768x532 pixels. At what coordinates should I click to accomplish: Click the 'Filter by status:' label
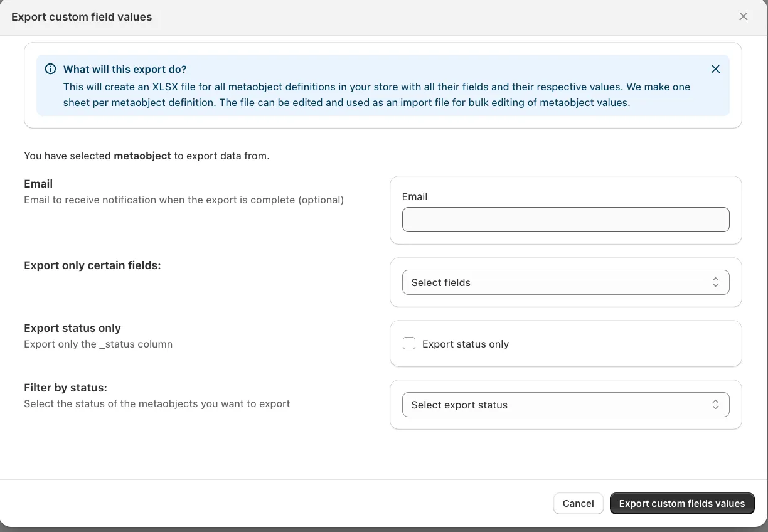[x=65, y=388]
